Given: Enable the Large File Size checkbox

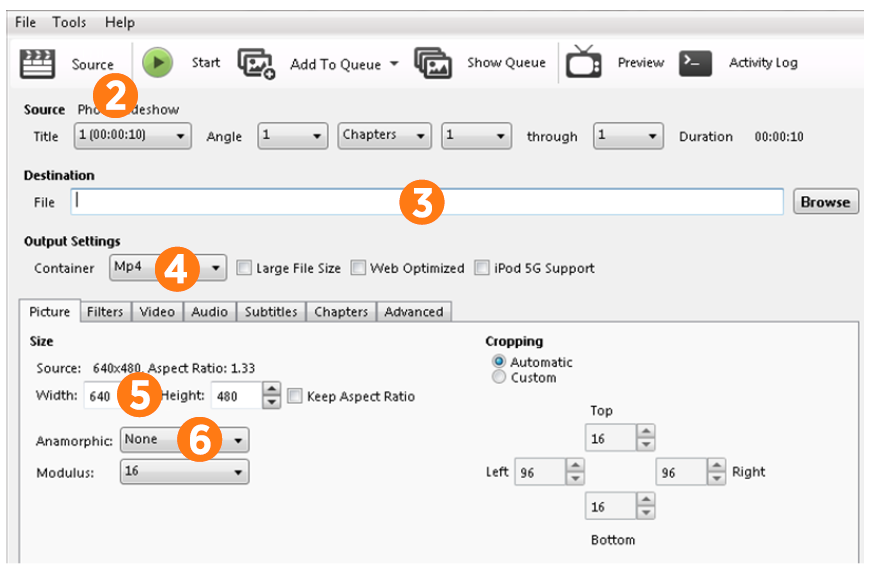Looking at the screenshot, I should 244,268.
